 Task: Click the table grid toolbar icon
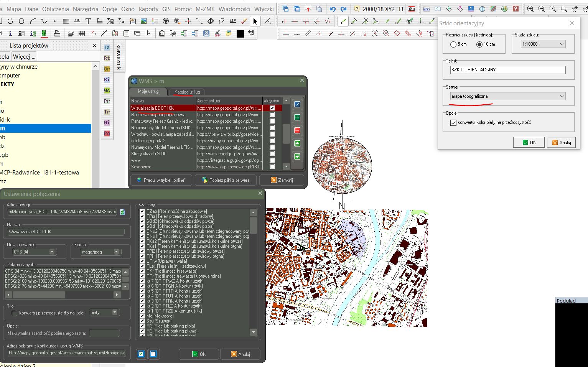click(82, 33)
